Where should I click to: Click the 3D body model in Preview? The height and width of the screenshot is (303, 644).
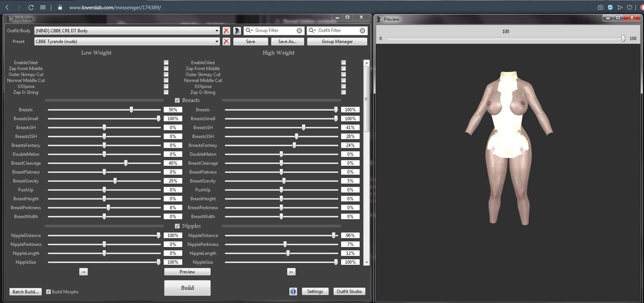[509, 148]
